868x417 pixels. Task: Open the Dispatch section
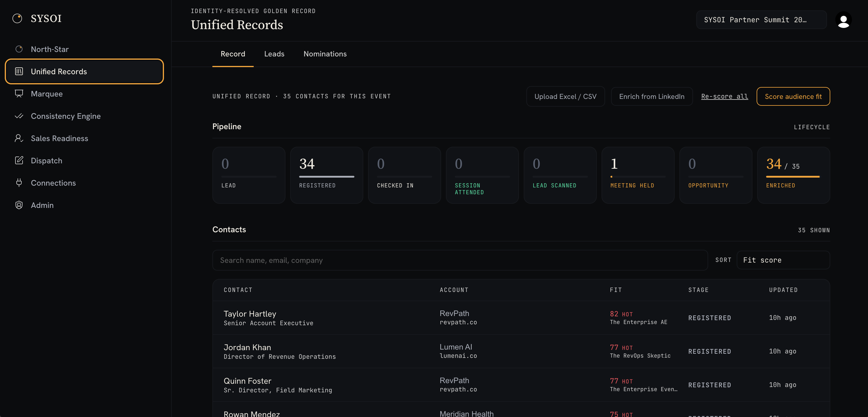point(84,160)
